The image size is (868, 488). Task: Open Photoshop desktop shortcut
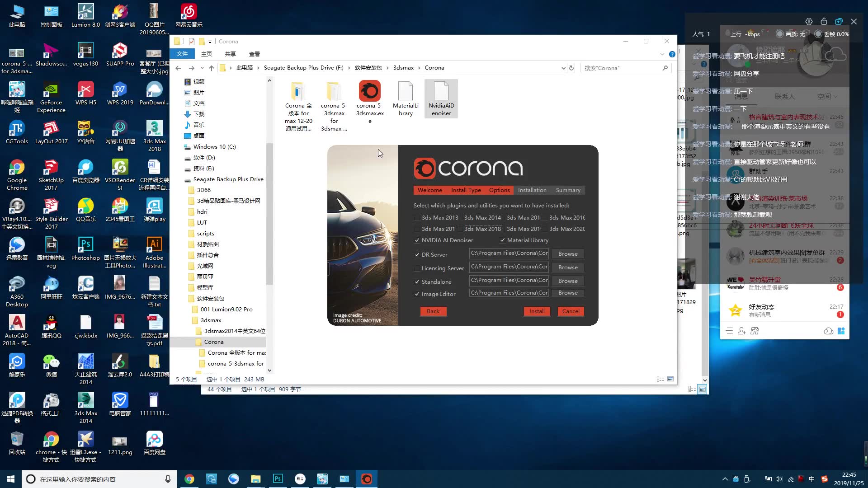pyautogui.click(x=85, y=249)
